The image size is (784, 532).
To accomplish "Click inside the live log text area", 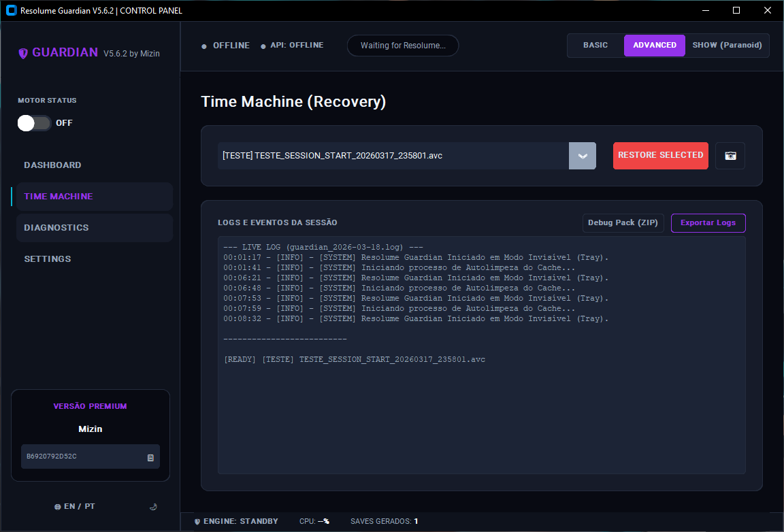I will coord(482,355).
